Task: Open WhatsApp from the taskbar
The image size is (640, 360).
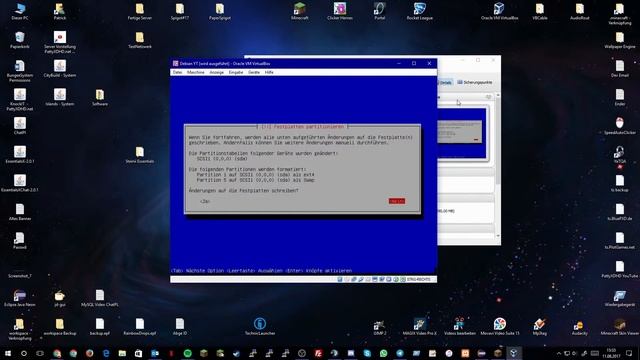Action: (x=383, y=353)
